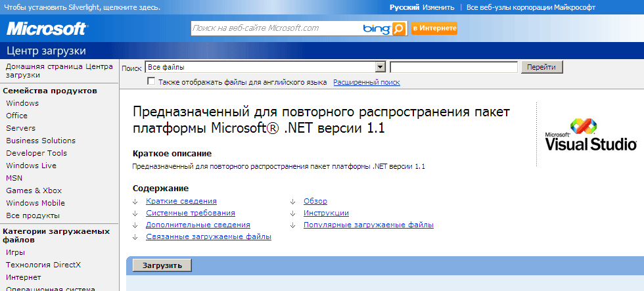Open Домашняя страница Центра загрузки

[59, 70]
